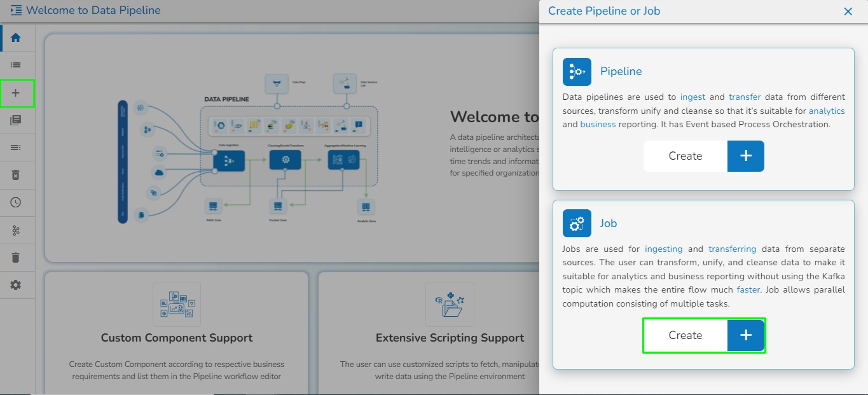The image size is (868, 395).
Task: Open the 'analytics' link in Pipeline card
Action: (827, 111)
